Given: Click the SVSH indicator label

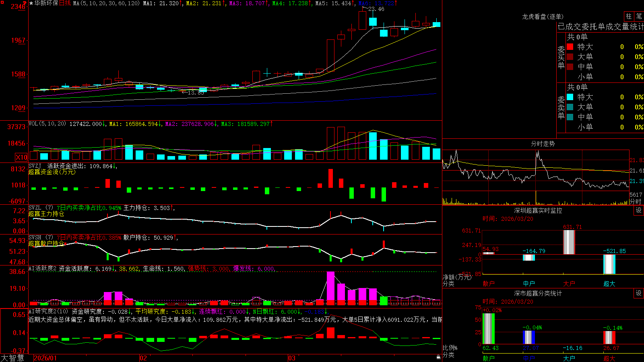Looking at the screenshot, I should 35,237.
